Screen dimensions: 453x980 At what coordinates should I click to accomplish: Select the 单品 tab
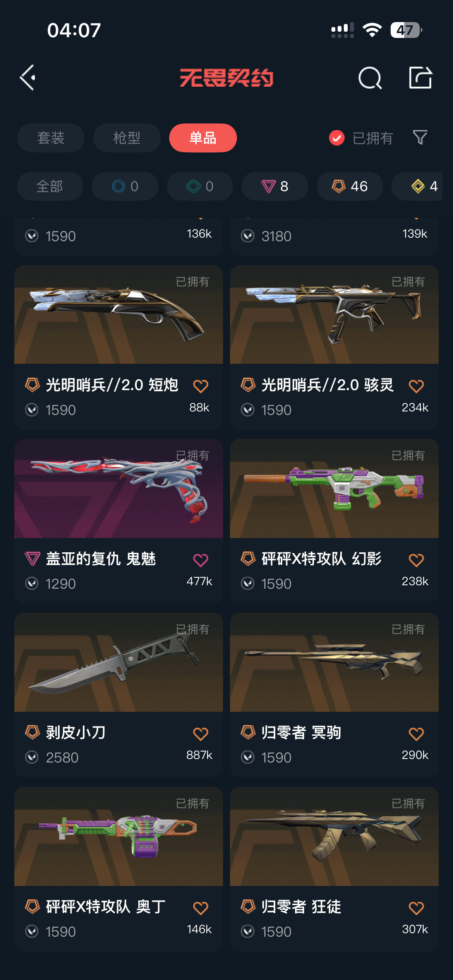(203, 138)
